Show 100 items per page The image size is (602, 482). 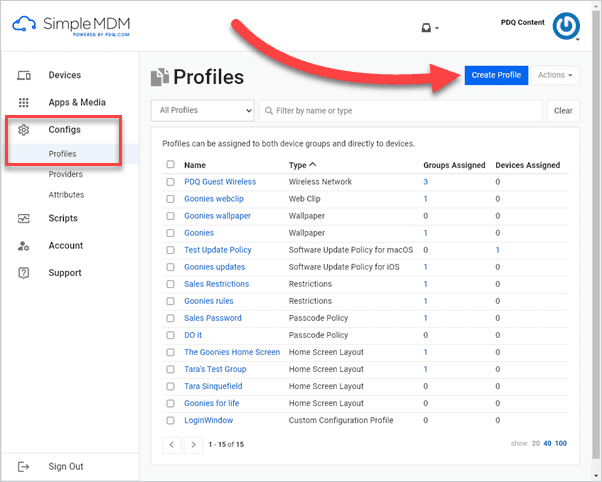561,444
